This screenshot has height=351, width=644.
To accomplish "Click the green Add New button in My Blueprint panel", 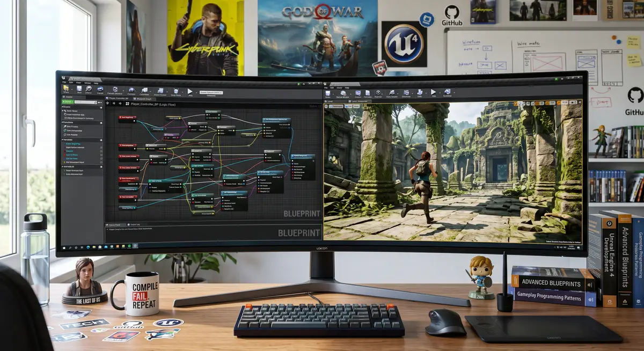I will [x=68, y=101].
